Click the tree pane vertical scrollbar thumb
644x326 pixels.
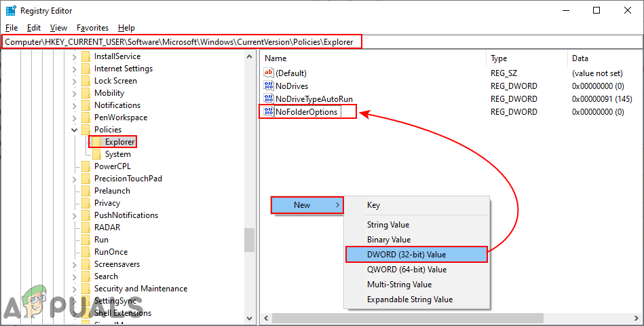tap(249, 240)
